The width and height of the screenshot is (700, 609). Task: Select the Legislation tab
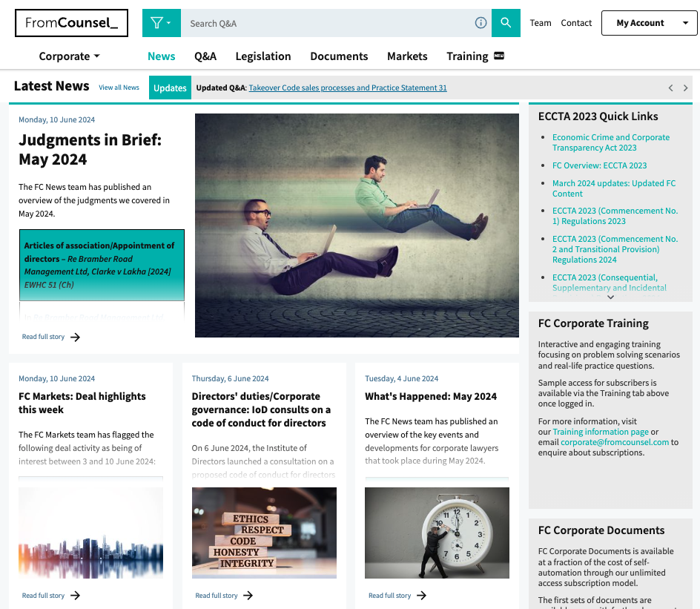click(262, 56)
